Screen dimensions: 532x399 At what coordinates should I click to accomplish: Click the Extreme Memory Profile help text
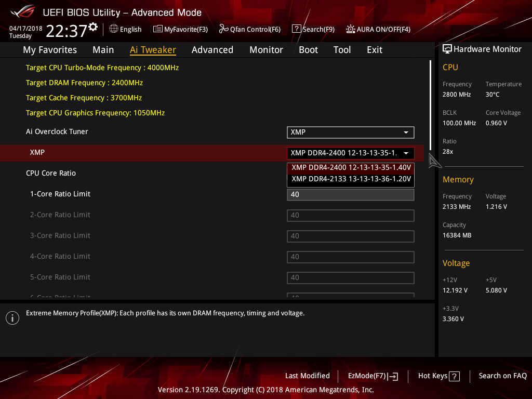click(165, 313)
